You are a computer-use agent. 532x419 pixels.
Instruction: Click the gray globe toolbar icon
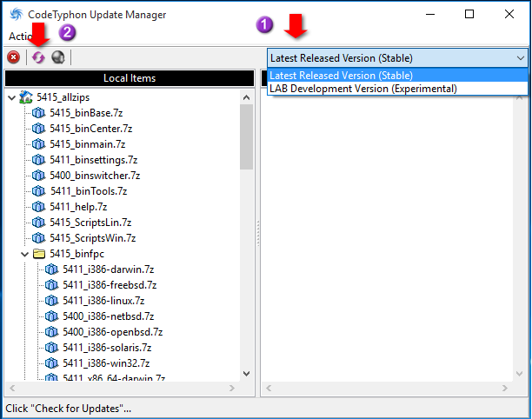click(58, 57)
